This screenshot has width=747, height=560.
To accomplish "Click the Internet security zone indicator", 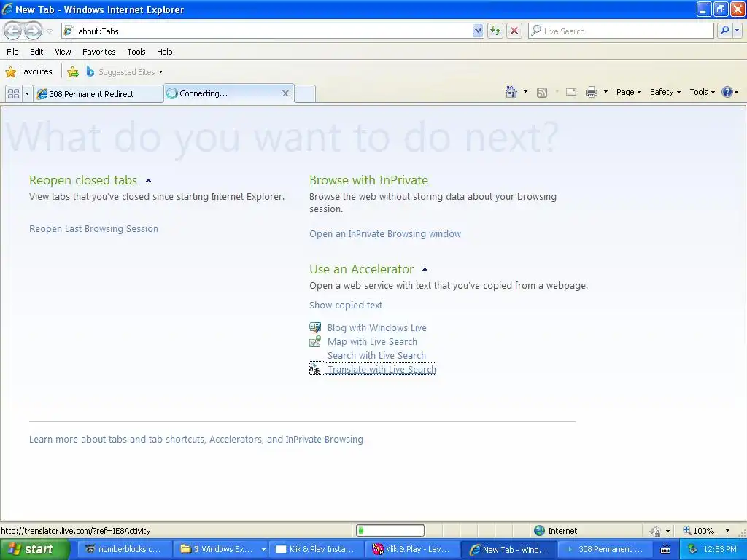I will 555,531.
